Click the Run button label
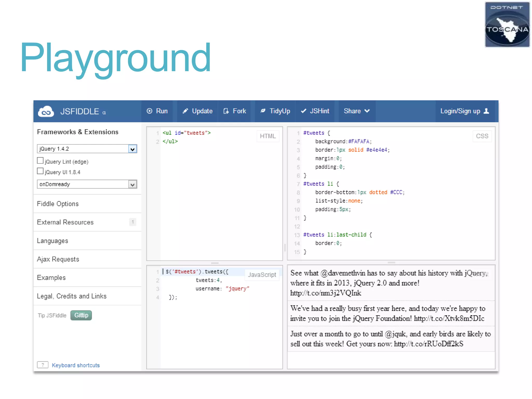 point(162,111)
